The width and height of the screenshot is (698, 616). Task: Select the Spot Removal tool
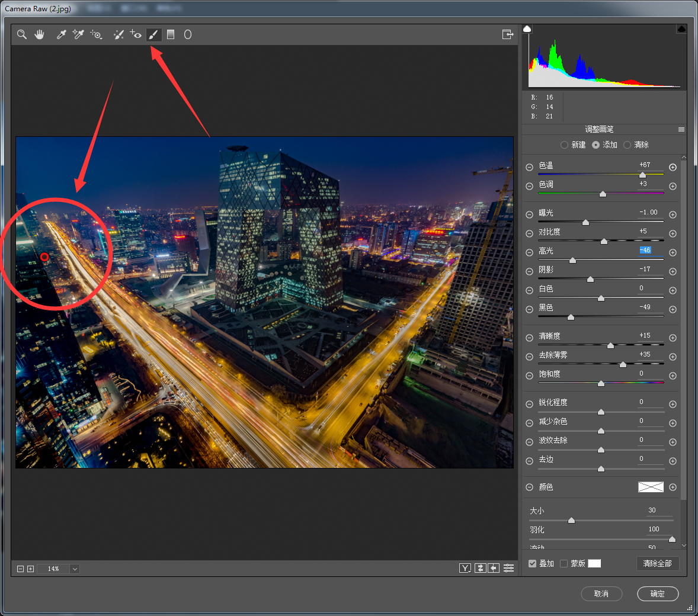pyautogui.click(x=119, y=34)
